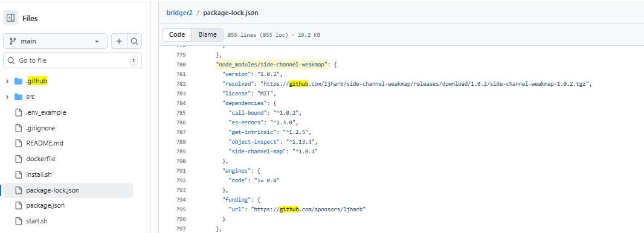Switch to the Code tab
The image size is (644, 233).
[177, 35]
